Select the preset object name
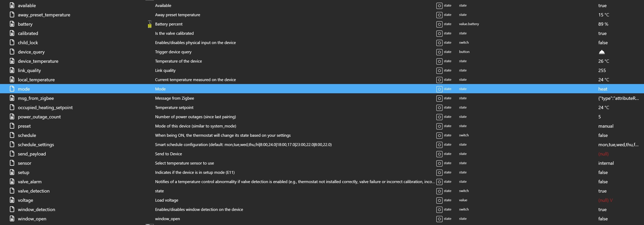 coord(24,126)
